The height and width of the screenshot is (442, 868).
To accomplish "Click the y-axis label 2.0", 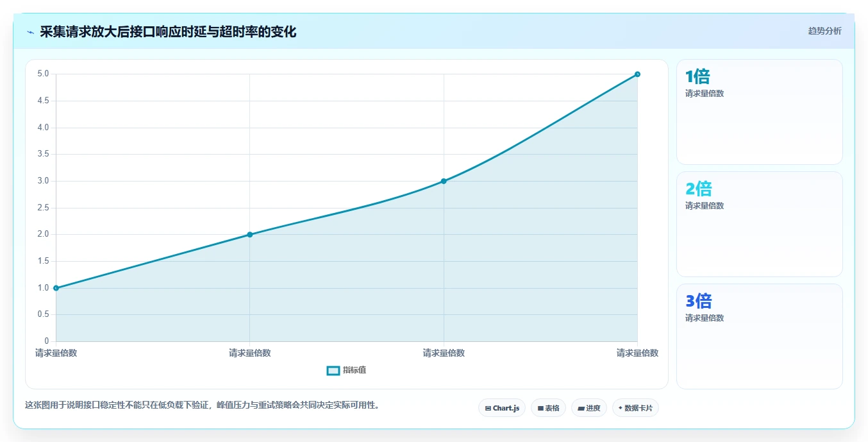I will [43, 234].
